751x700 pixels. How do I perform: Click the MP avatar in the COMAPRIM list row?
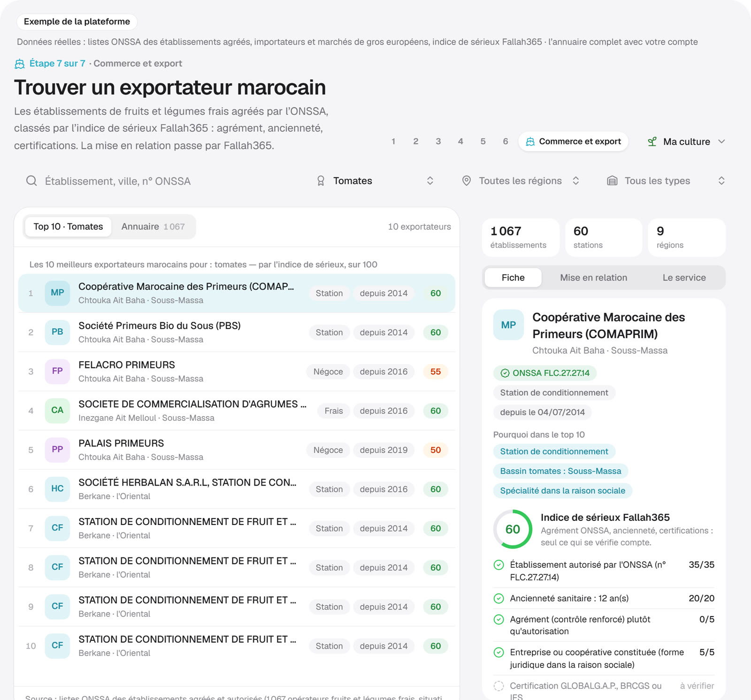(x=57, y=293)
